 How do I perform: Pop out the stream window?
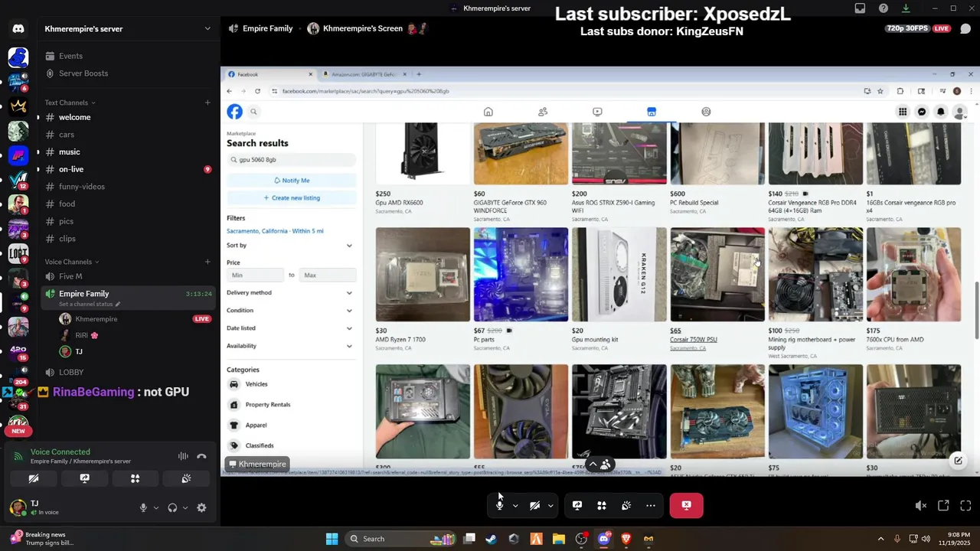tap(943, 506)
